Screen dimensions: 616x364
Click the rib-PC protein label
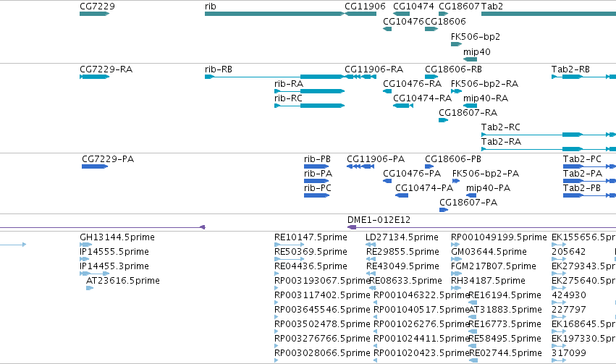click(x=318, y=188)
